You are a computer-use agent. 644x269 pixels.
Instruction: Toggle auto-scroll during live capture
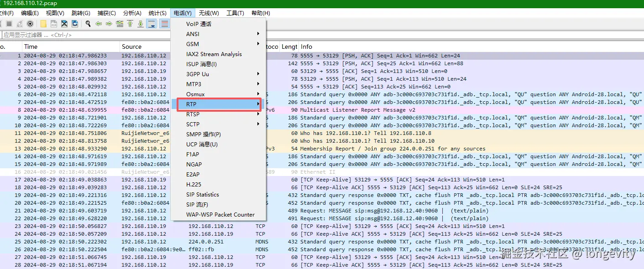pos(151,24)
